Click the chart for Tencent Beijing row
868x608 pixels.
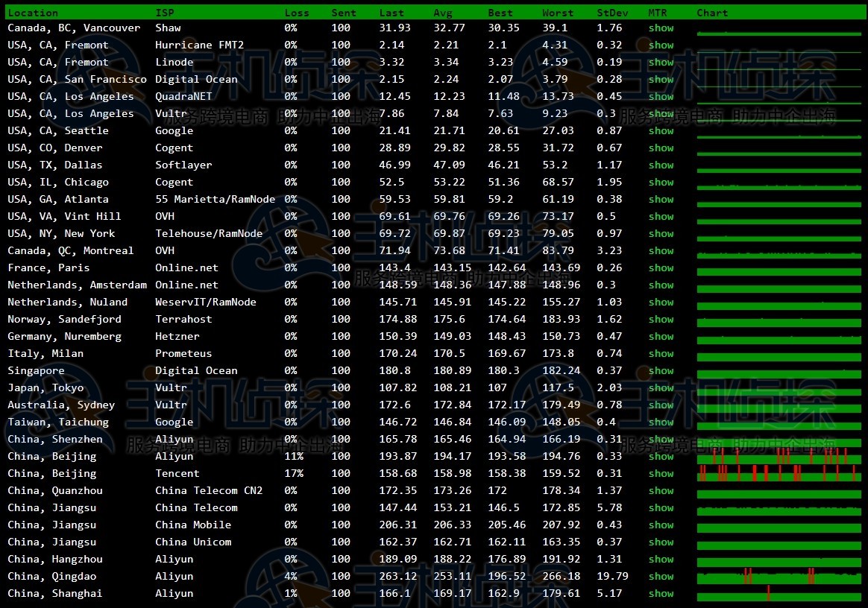(x=779, y=473)
